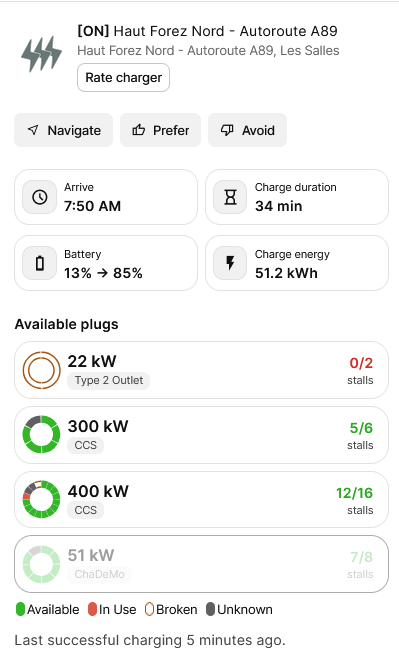Click the clock icon beside Arrive
This screenshot has height=661, width=399.
40,197
